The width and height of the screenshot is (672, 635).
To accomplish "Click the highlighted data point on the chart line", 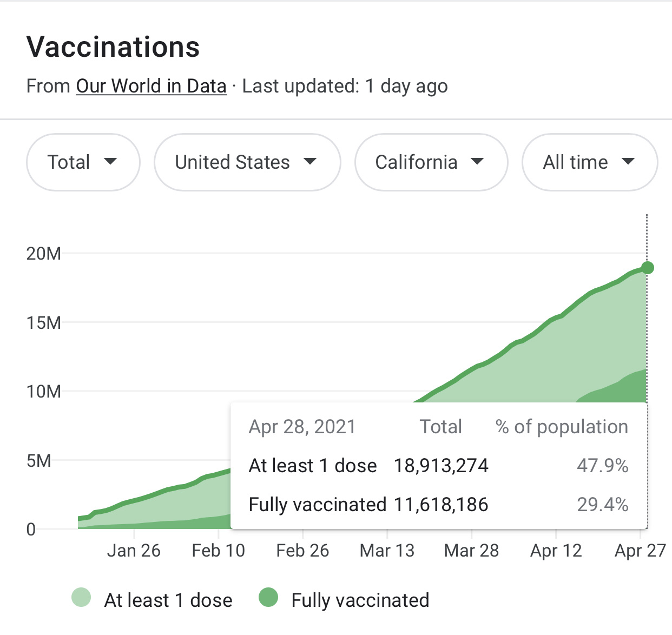I will pos(647,268).
